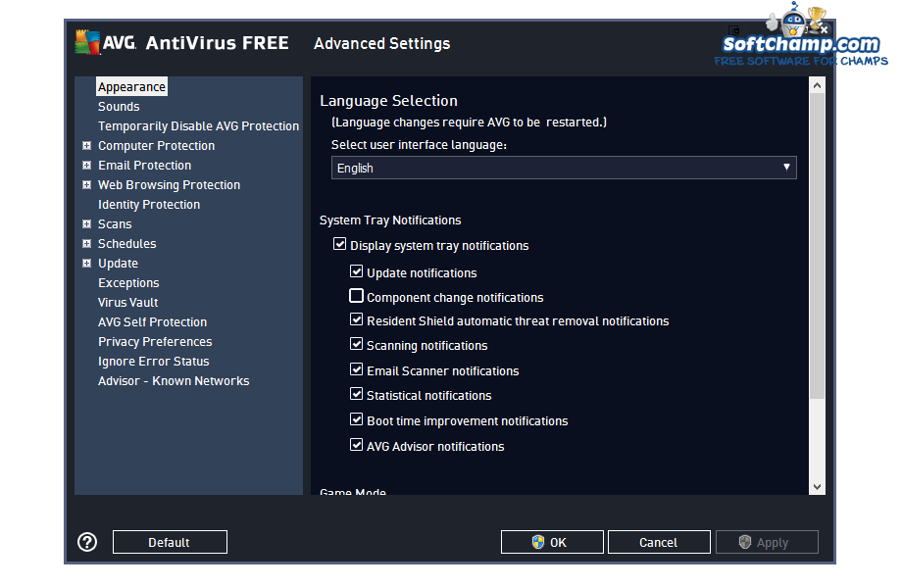Select Ignore Error Status item
This screenshot has width=902, height=588.
point(154,361)
